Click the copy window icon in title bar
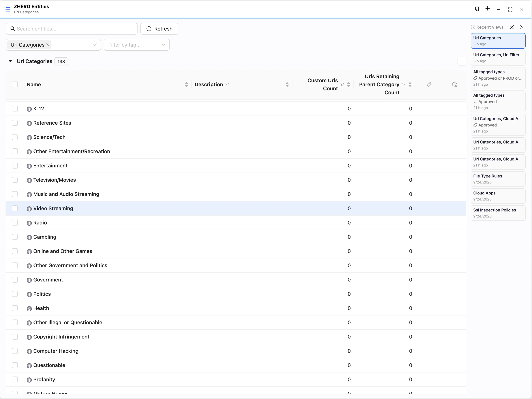 (x=477, y=9)
